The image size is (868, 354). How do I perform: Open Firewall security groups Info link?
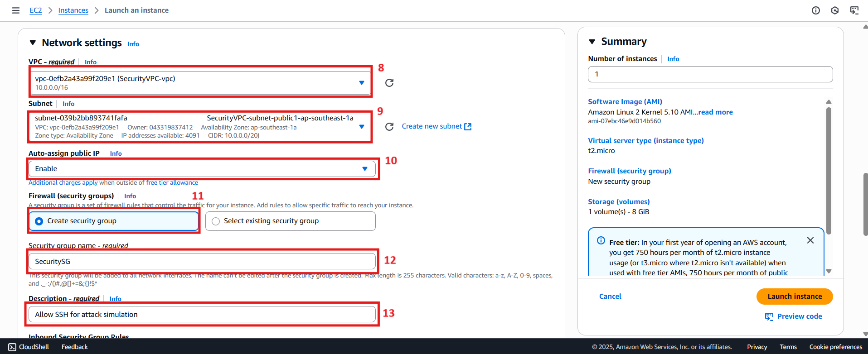click(x=130, y=196)
